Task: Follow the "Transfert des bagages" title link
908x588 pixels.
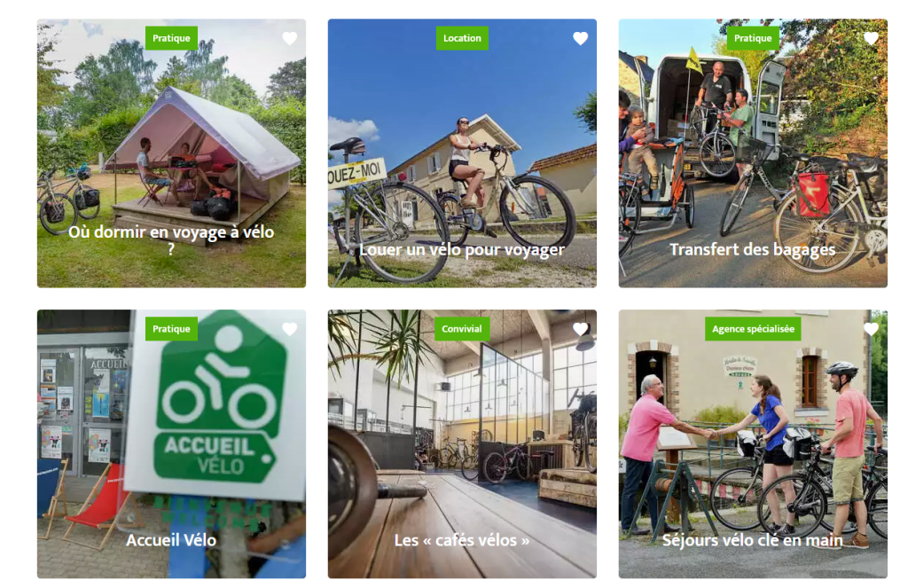Action: (753, 250)
